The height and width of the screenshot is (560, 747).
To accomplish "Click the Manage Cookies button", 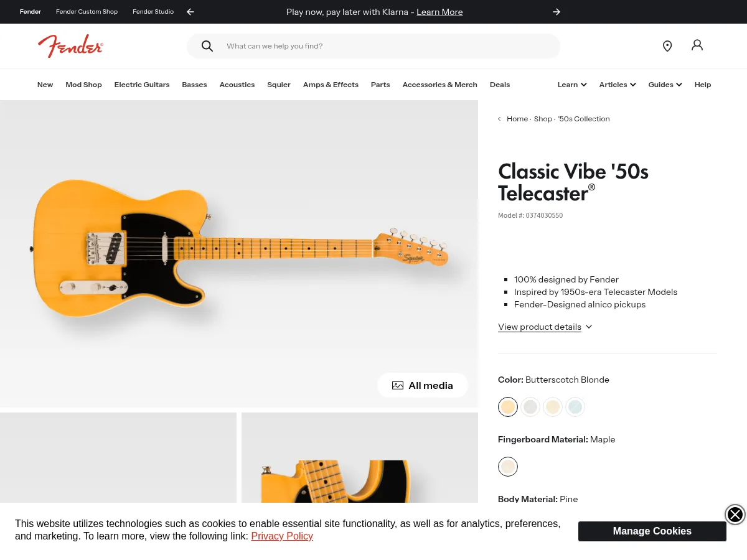I will click(652, 531).
